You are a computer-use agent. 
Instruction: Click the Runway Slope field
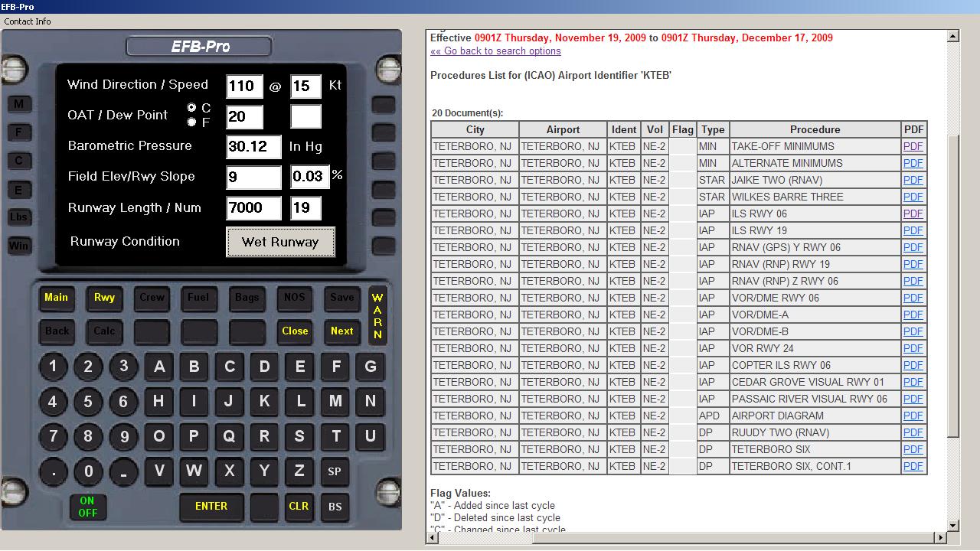point(309,178)
